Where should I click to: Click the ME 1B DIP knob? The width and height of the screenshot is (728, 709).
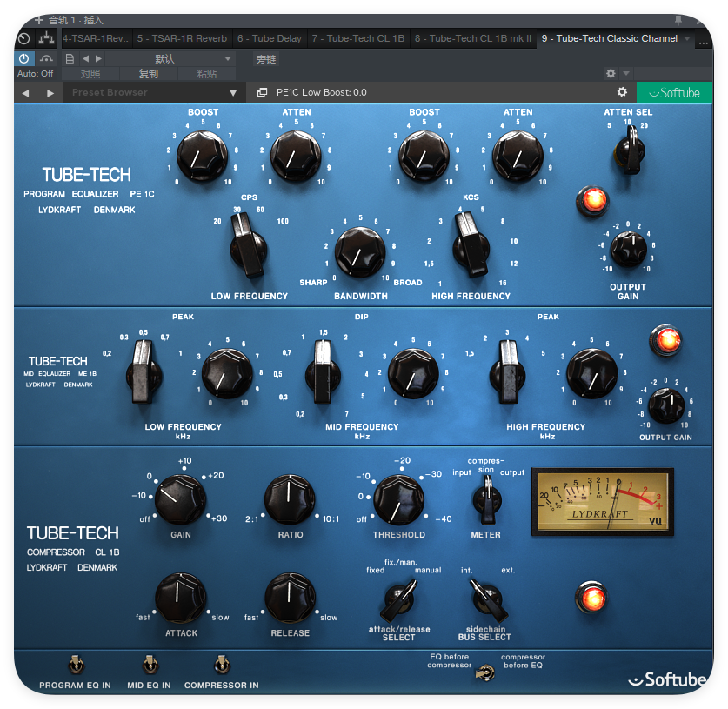413,374
